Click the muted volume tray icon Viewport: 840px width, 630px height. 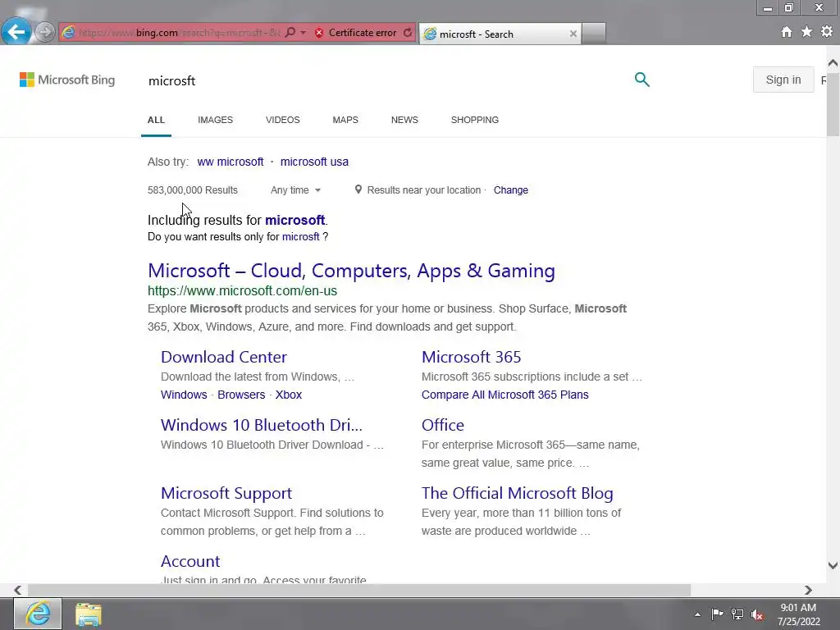pos(757,614)
